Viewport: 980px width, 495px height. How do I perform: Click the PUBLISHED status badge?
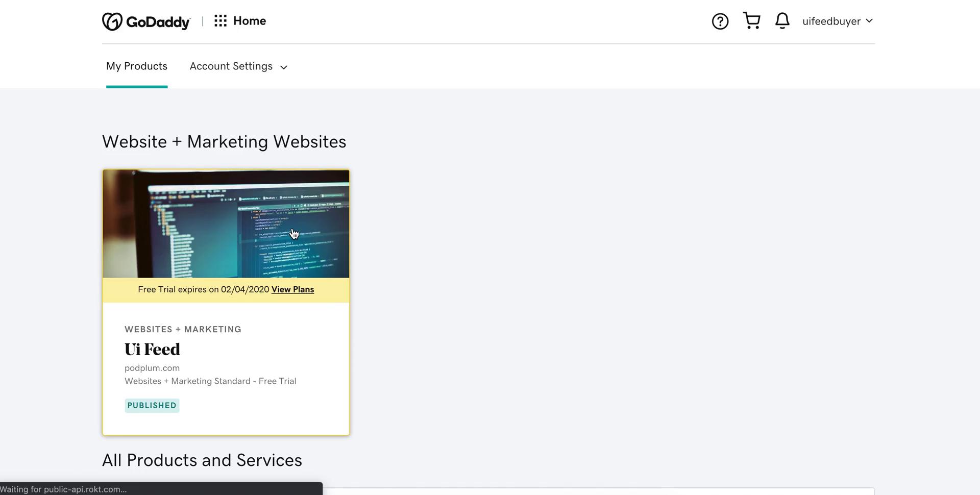[152, 406]
